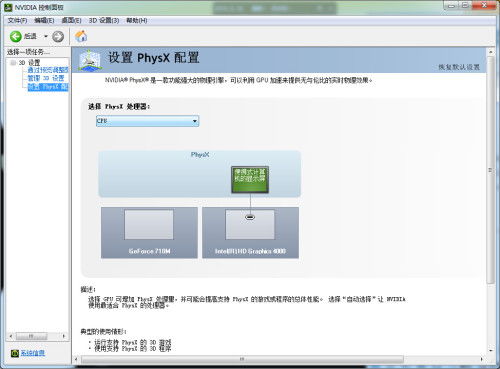
Task: Open the 文件(F) menu
Action: pyautogui.click(x=17, y=21)
